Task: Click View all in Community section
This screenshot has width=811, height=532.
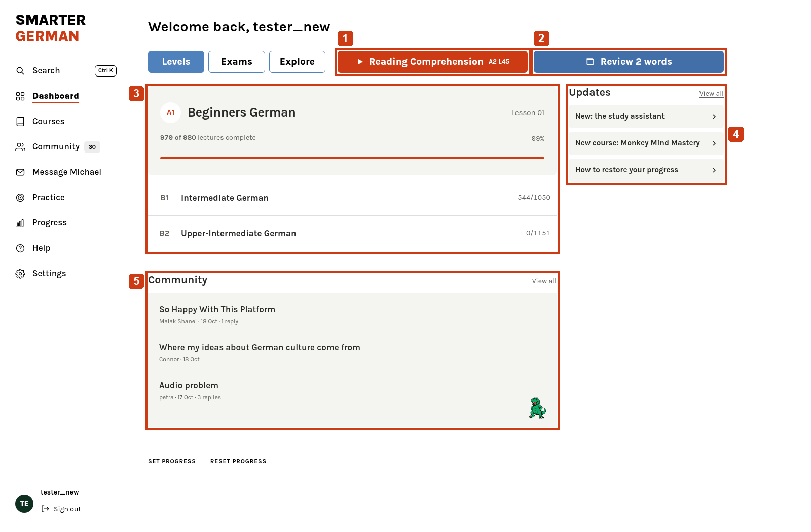Action: pos(544,281)
